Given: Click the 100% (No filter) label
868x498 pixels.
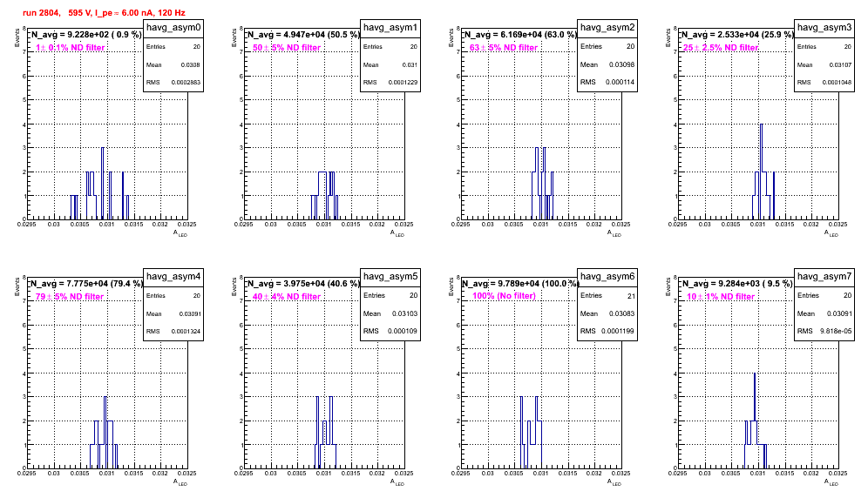Looking at the screenshot, I should [505, 296].
